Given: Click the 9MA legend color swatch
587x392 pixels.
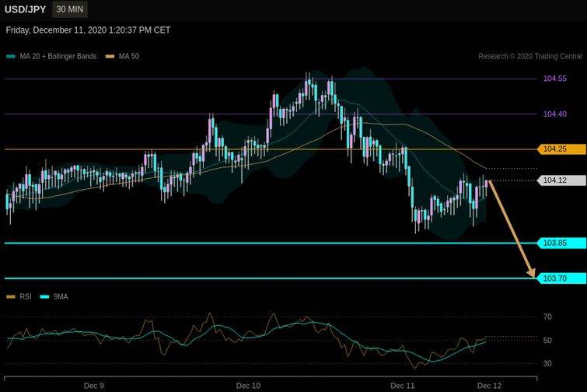Looking at the screenshot, I should coord(44,297).
